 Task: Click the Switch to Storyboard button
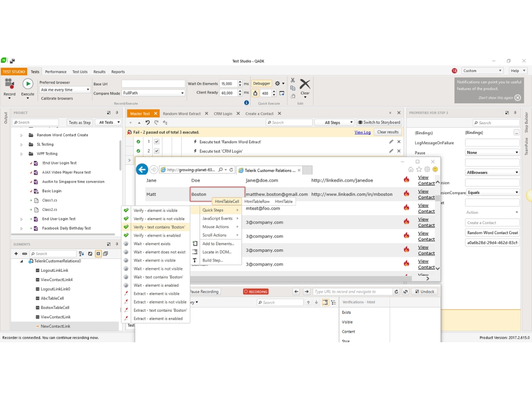(379, 122)
